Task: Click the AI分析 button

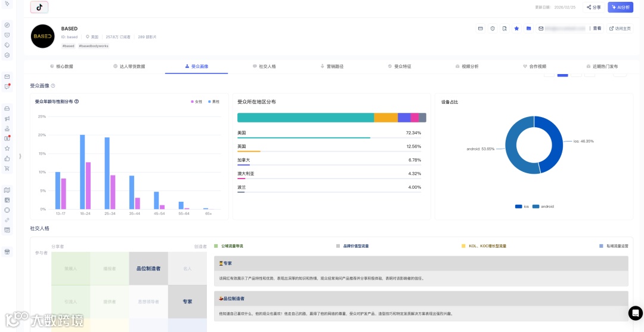Action: point(620,7)
